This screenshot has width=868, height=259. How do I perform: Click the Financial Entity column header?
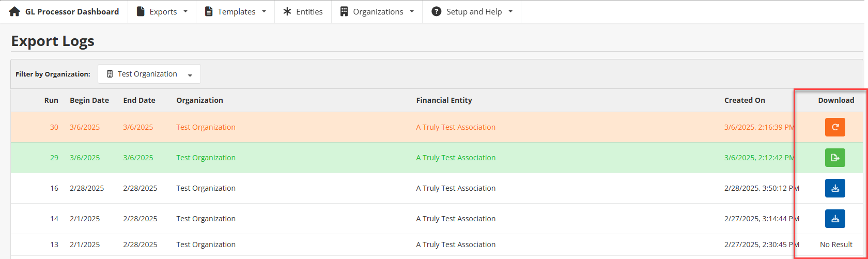pyautogui.click(x=444, y=100)
